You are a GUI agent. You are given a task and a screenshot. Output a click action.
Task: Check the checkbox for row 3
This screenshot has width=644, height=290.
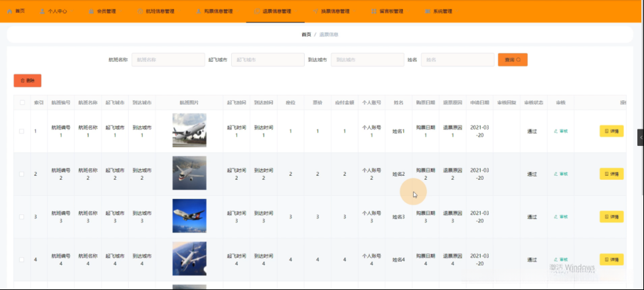click(x=22, y=217)
